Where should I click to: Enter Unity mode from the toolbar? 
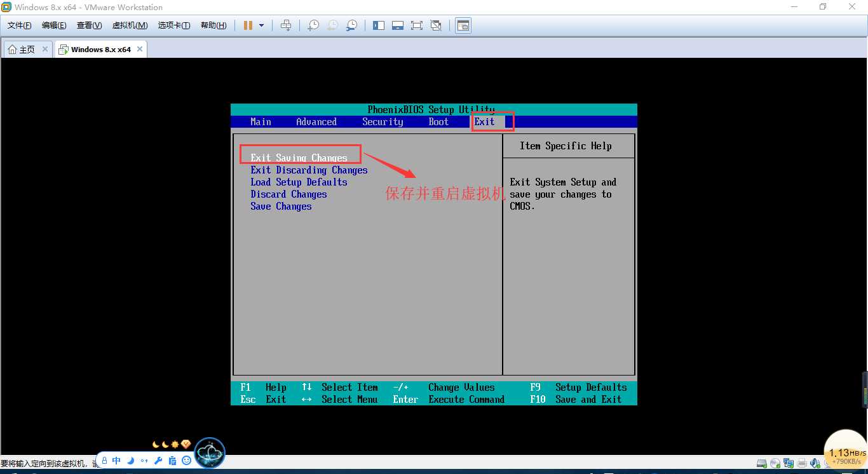(436, 25)
